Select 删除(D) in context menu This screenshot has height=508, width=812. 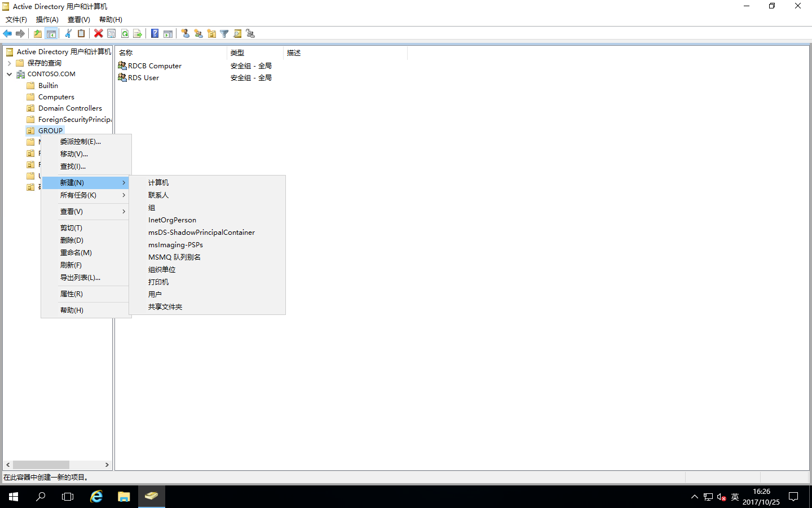(x=86, y=240)
